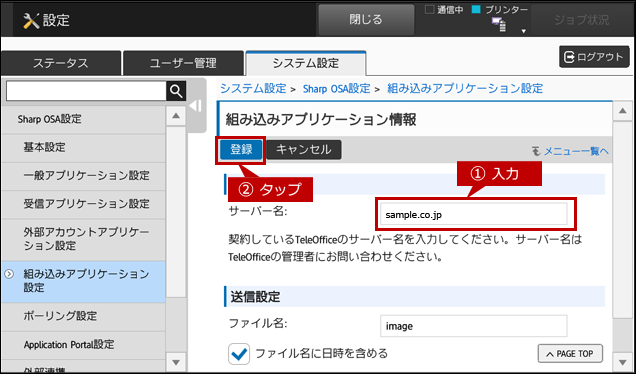Switch to ステータス tab
The width and height of the screenshot is (636, 374).
click(61, 63)
